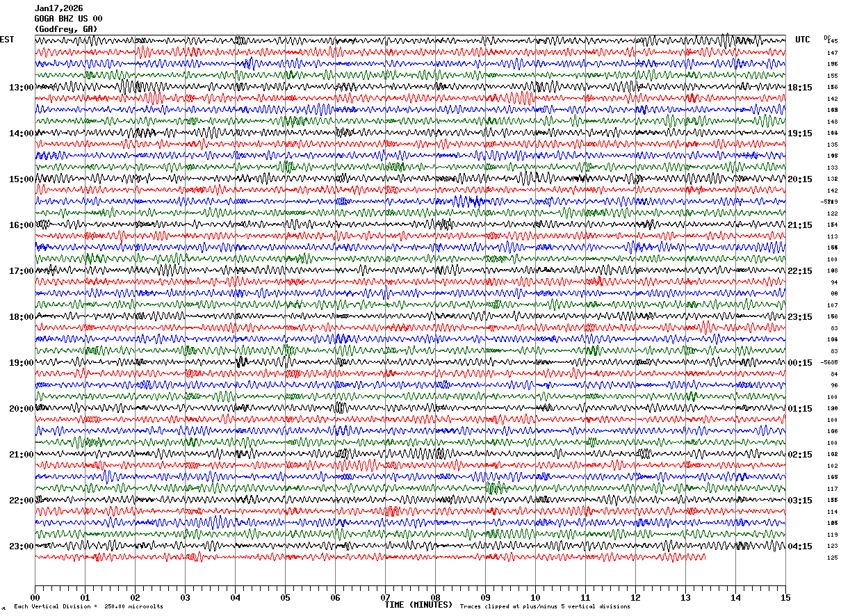Click the DC offset value "135"
Image resolution: width=841 pixels, height=616 pixels.
point(832,145)
